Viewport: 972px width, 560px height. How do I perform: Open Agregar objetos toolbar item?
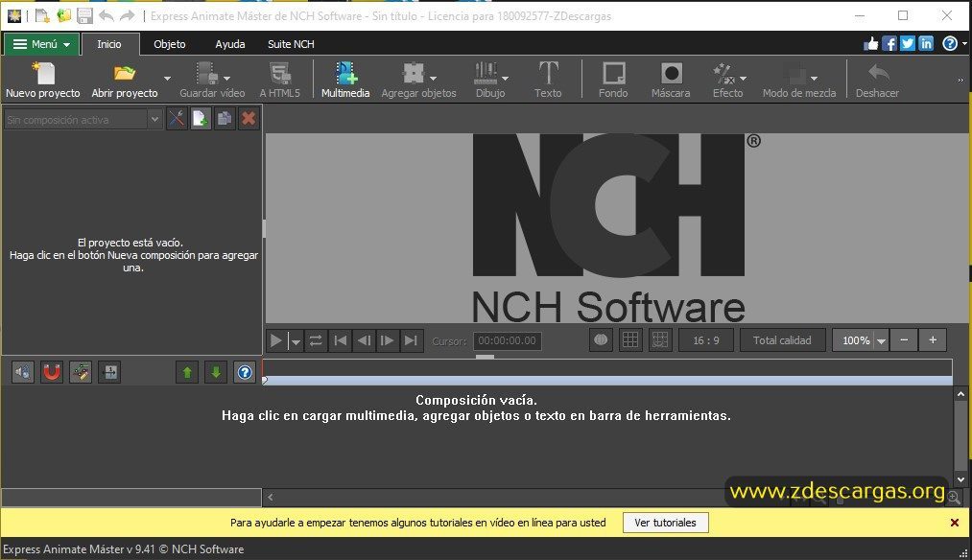(x=418, y=80)
